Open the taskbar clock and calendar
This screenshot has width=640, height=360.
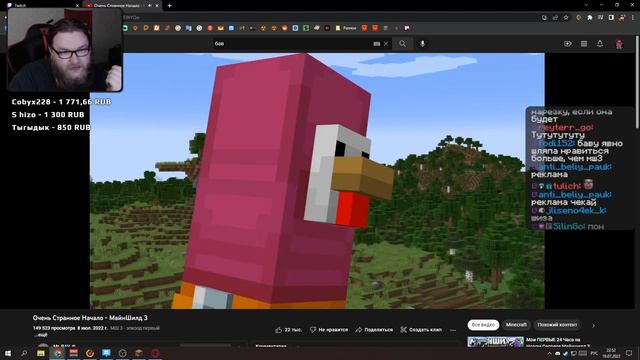click(x=611, y=353)
